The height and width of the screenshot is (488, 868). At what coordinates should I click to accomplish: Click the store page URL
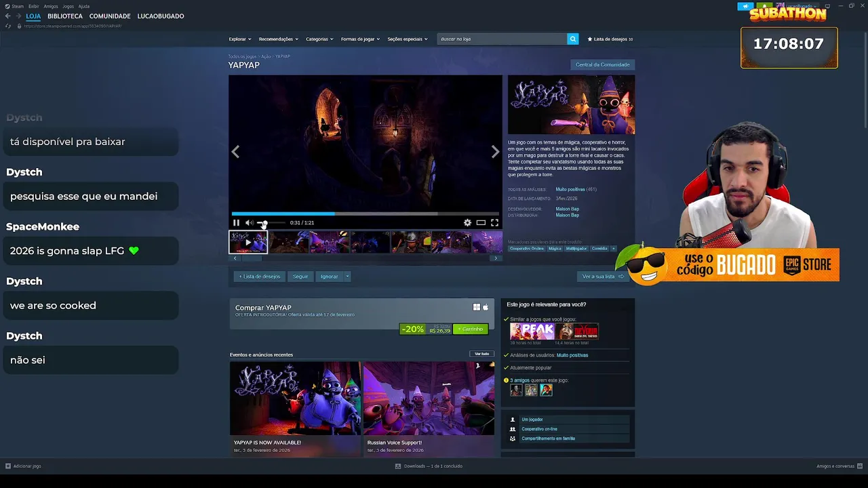click(x=73, y=26)
